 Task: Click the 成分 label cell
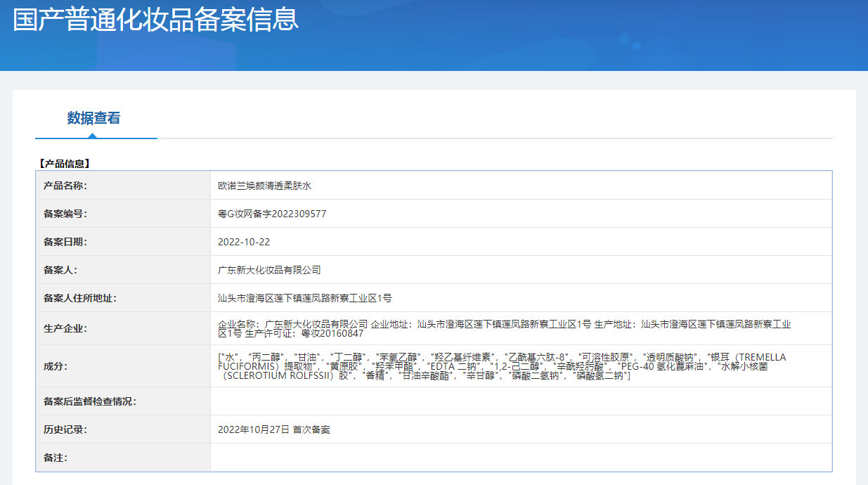(123, 366)
